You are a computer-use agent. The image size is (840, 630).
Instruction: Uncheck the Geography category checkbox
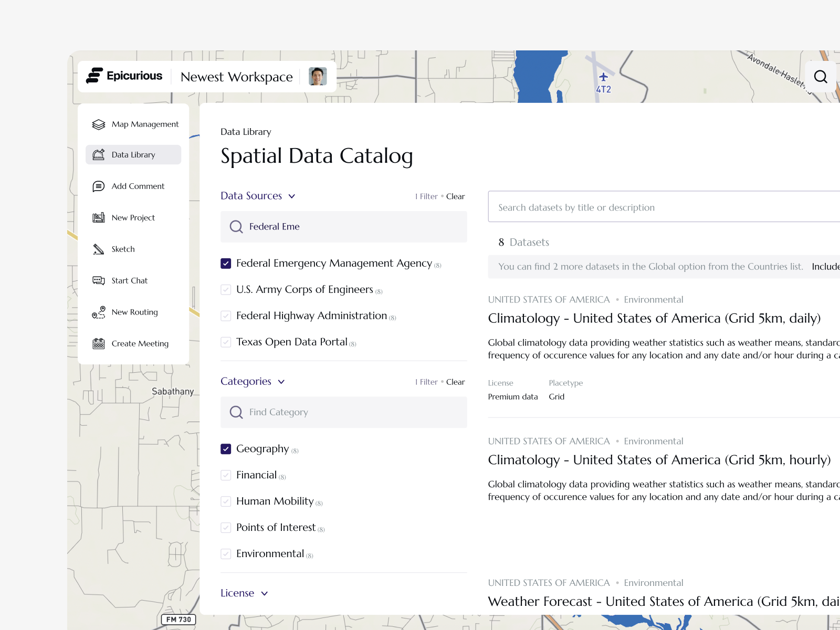226,449
